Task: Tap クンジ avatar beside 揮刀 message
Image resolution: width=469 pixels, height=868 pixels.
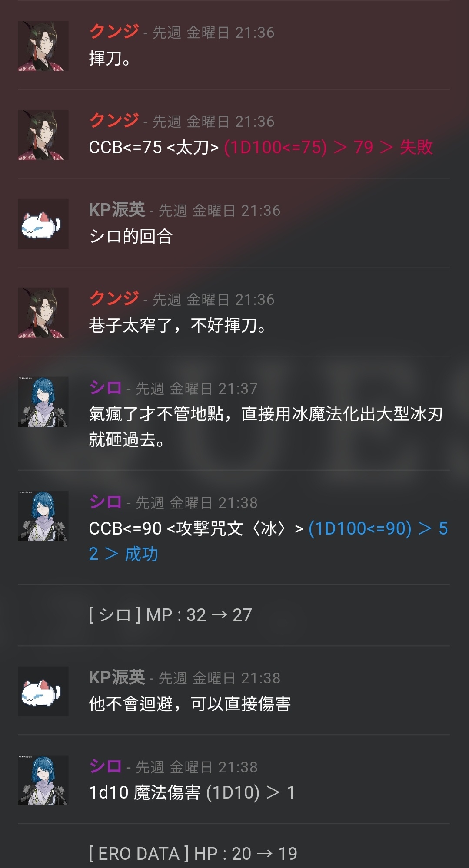Action: coord(43,46)
